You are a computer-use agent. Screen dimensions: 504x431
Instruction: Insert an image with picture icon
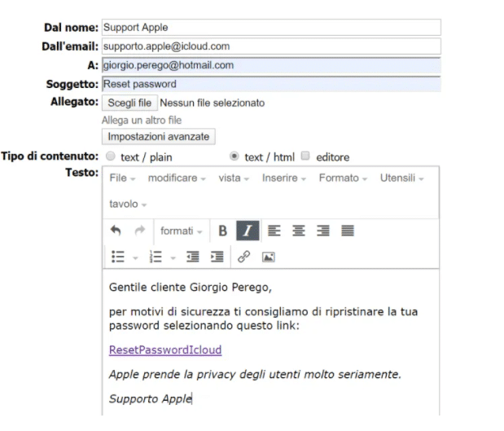click(269, 257)
